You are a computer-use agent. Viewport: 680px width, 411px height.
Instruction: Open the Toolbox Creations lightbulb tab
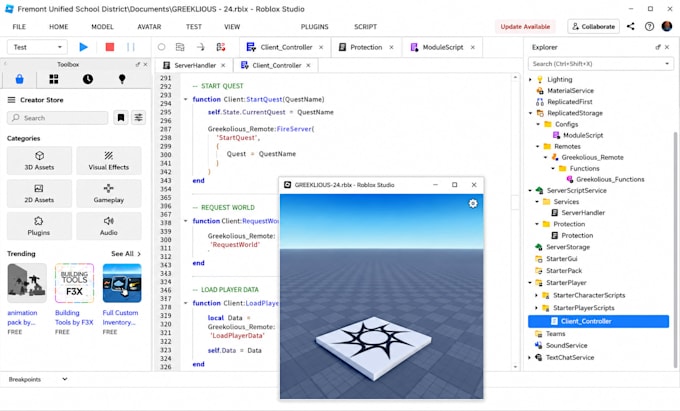[x=122, y=79]
